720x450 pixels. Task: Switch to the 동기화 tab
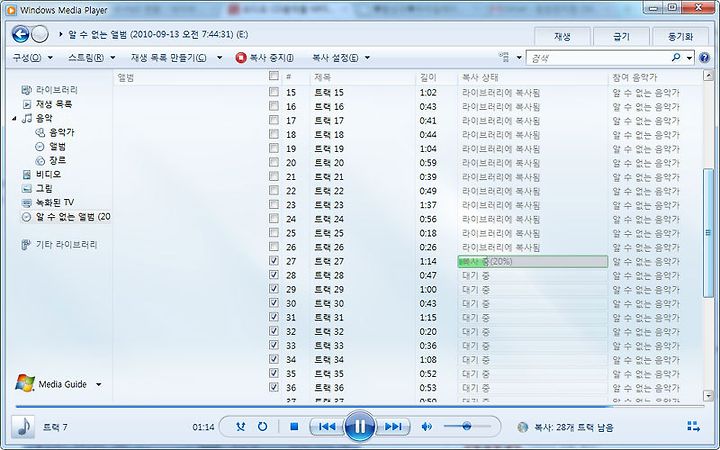coord(680,37)
